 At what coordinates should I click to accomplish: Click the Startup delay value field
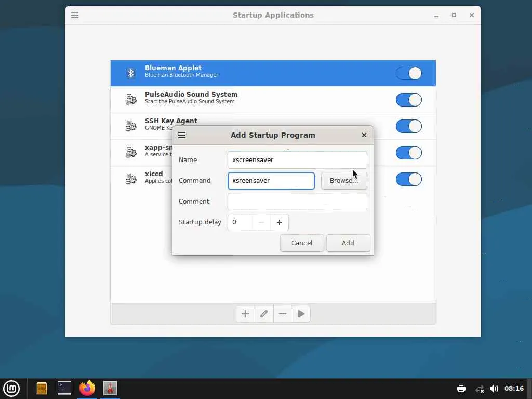[240, 222]
